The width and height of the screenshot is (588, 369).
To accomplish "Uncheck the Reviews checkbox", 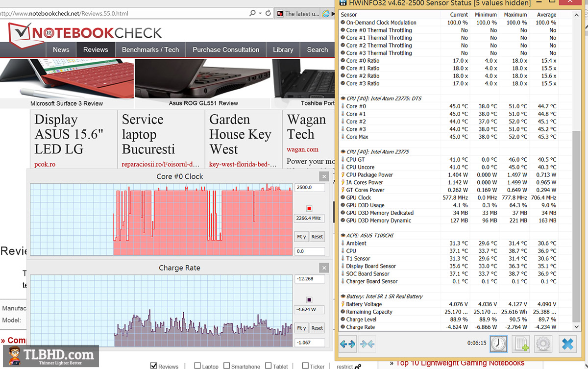I will click(153, 366).
